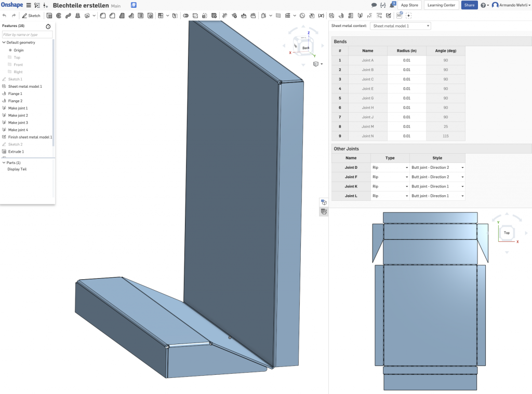Open the Learning Center graduation cap icon
The image size is (532, 394).
(134, 5)
